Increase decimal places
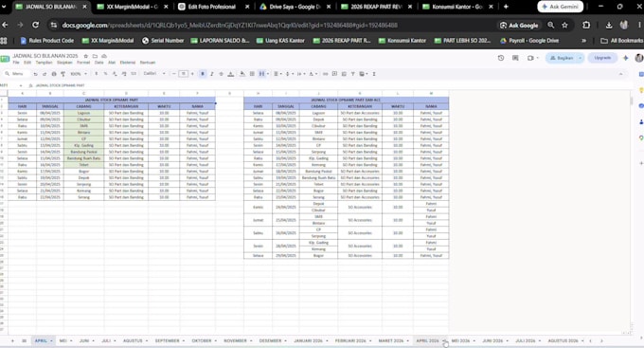This screenshot has width=644, height=348. coord(124,74)
